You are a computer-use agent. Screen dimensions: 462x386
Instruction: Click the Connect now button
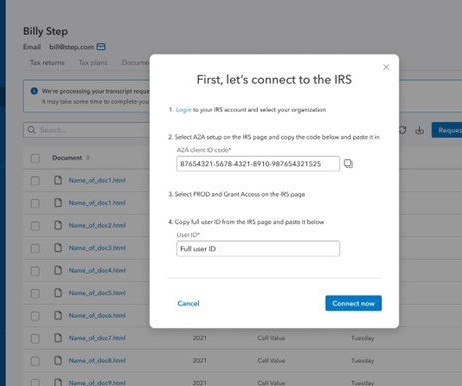coord(354,303)
